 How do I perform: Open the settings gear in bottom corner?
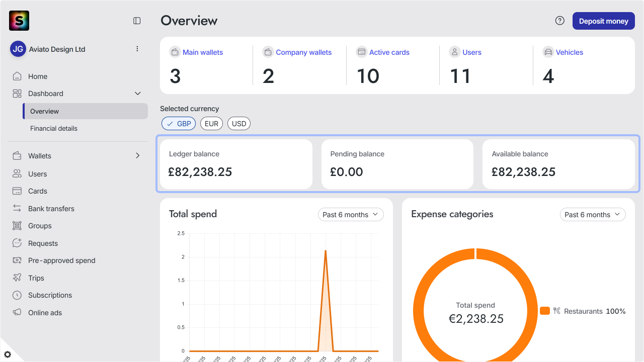8,354
